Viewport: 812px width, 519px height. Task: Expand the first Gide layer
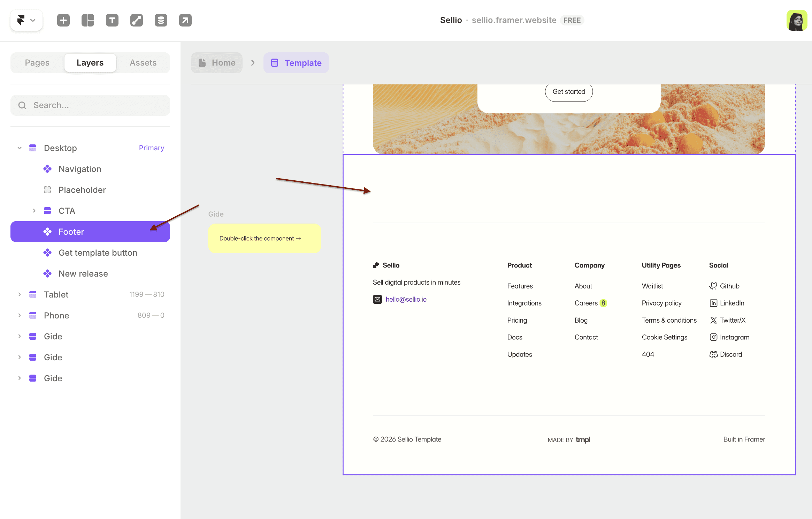[20, 336]
